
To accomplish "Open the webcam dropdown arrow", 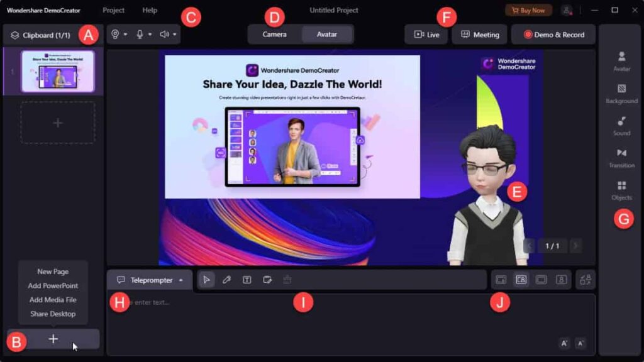I will click(125, 35).
